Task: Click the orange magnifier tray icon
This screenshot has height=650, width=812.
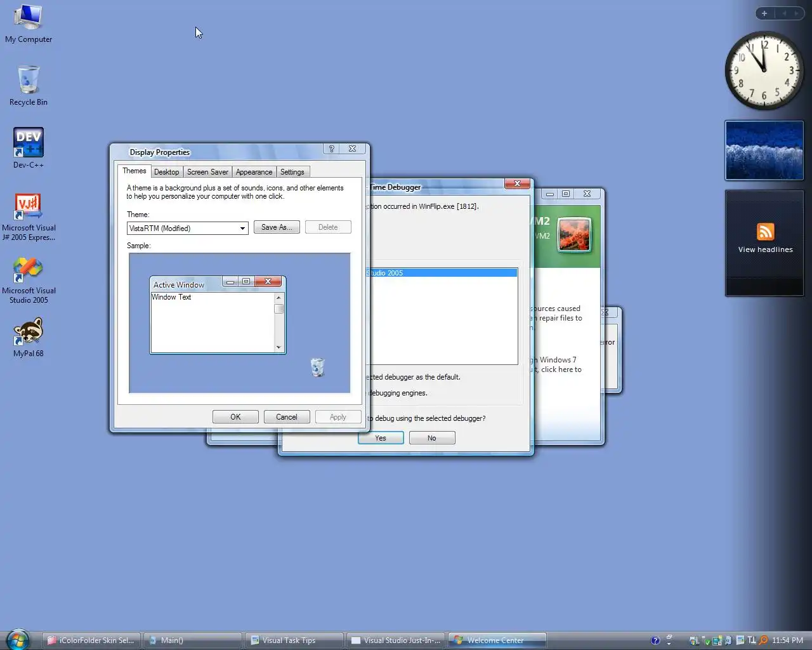Action: click(x=763, y=640)
